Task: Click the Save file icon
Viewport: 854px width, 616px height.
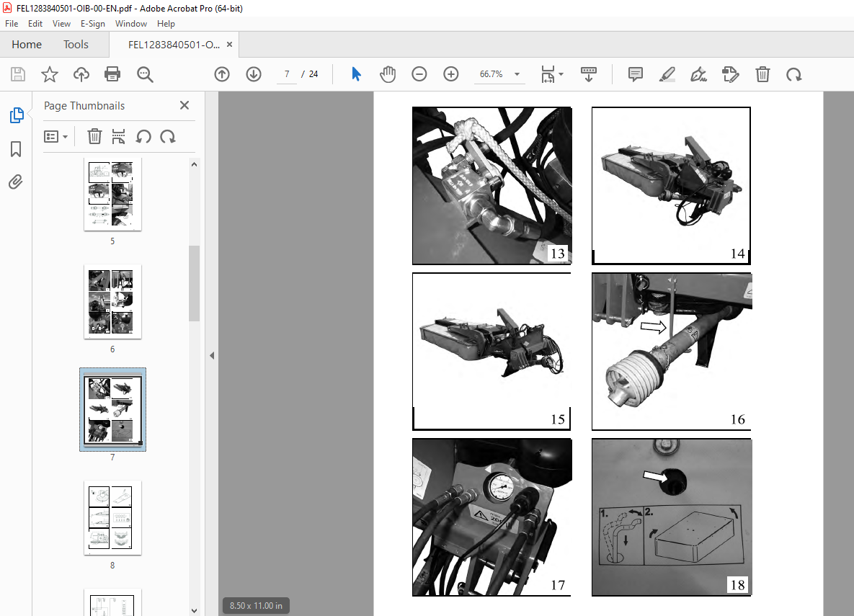Action: point(18,74)
